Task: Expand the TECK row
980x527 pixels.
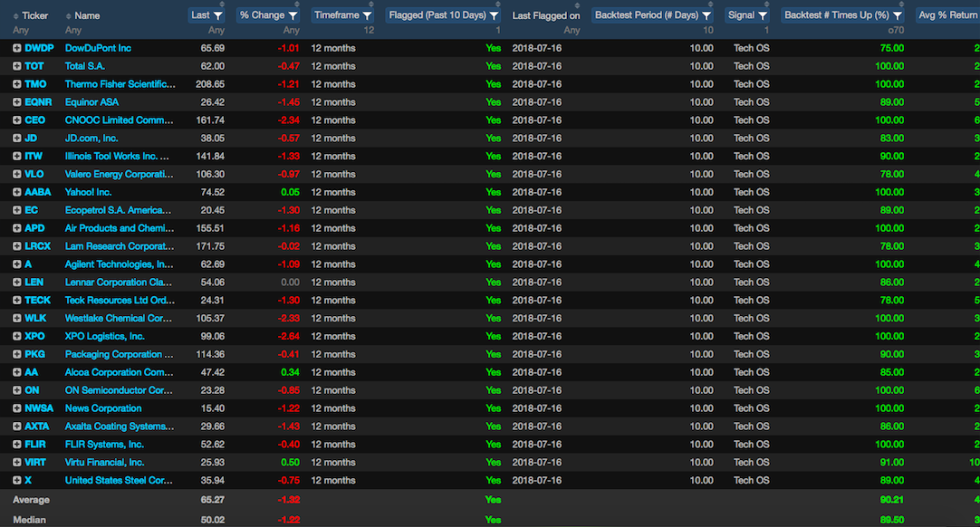Action: tap(17, 301)
